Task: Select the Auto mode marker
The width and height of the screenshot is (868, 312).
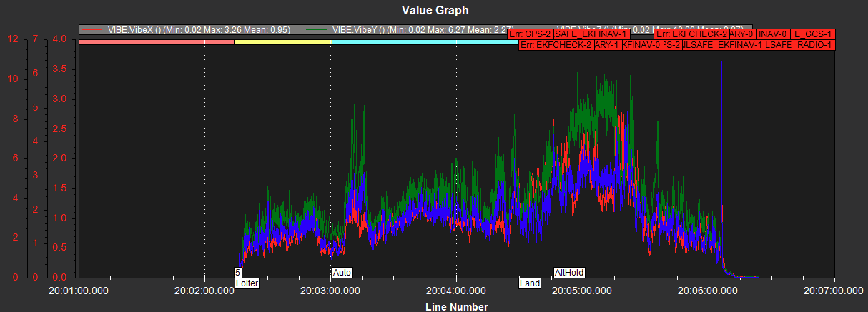Action: coord(342,273)
